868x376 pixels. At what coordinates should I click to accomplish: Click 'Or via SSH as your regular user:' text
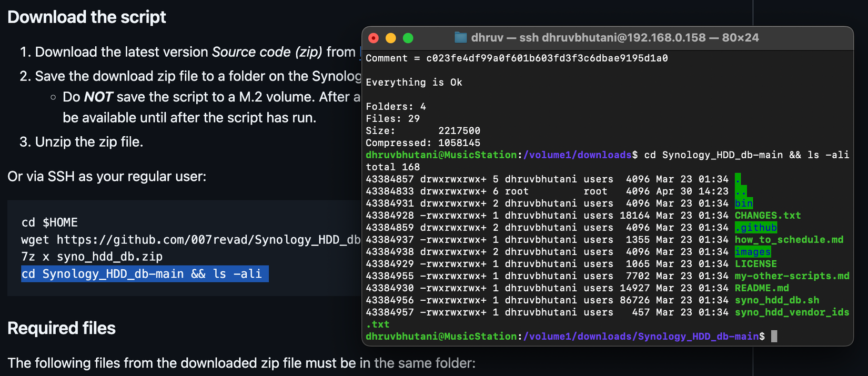pyautogui.click(x=107, y=176)
